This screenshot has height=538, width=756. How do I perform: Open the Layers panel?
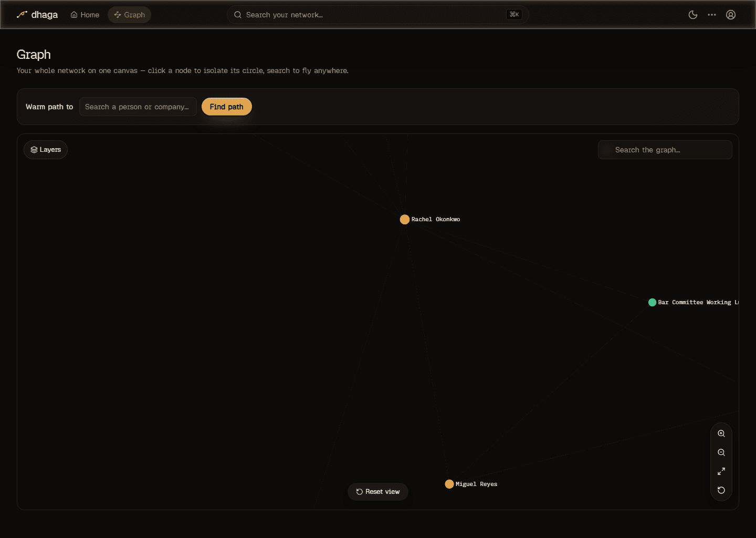click(x=46, y=150)
